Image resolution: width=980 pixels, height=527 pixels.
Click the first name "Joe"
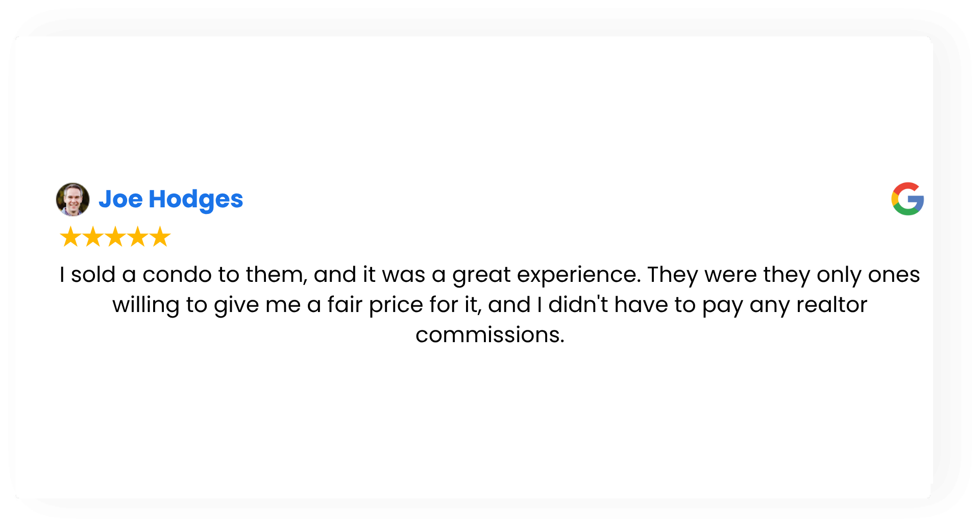coord(120,199)
